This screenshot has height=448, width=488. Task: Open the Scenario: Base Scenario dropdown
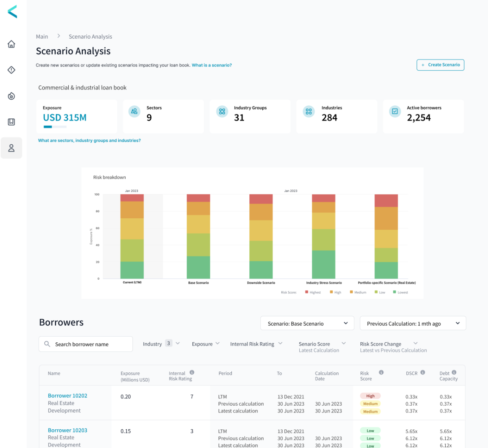307,324
